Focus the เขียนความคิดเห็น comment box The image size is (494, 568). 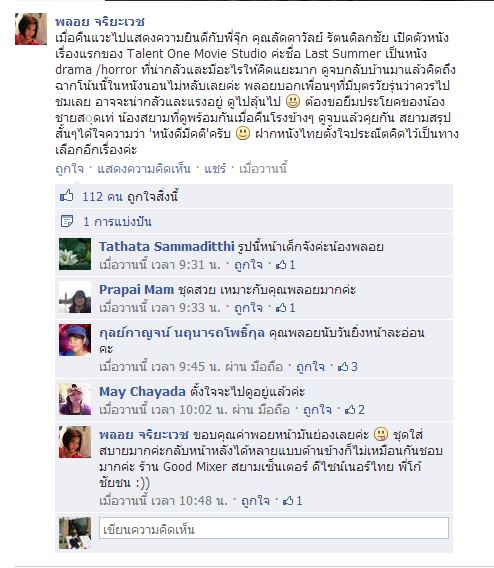click(x=274, y=529)
